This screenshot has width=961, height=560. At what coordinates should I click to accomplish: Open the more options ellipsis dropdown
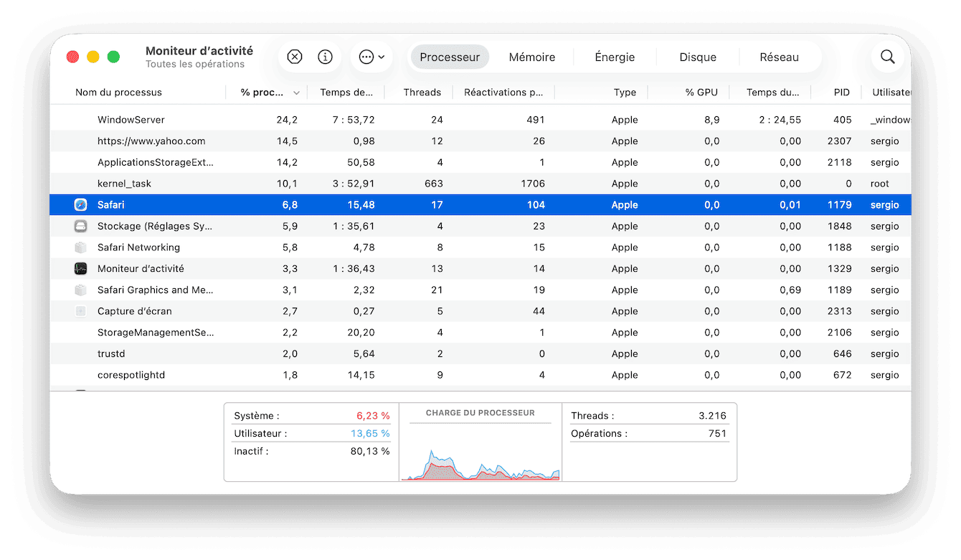371,56
